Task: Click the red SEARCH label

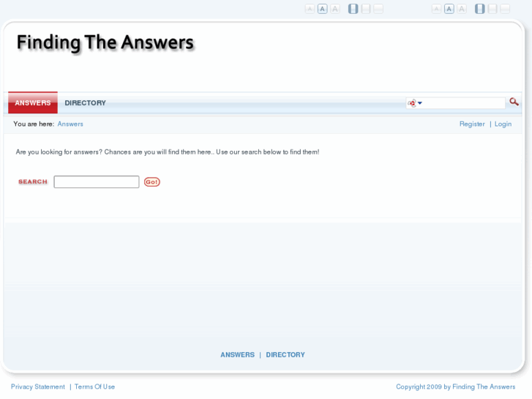Action: tap(33, 182)
